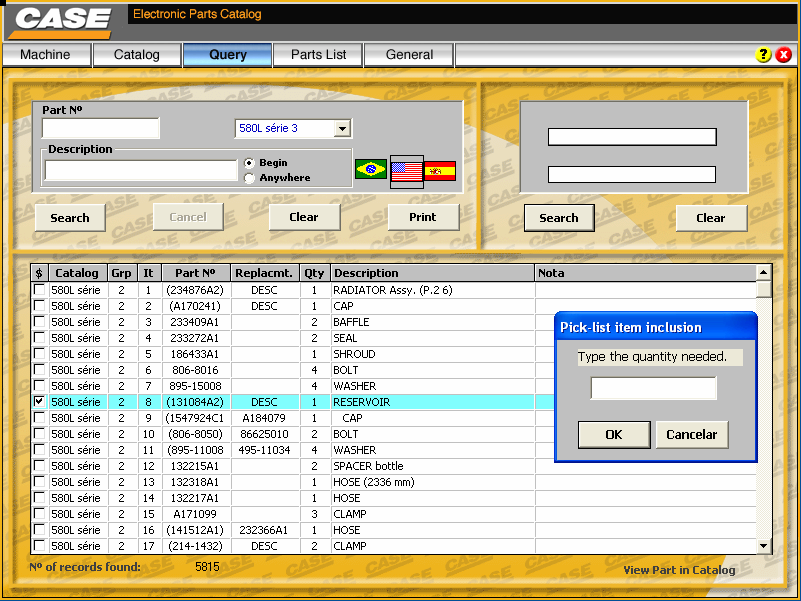Close the catalog with the red X icon
Screen dimensions: 801x601
pyautogui.click(x=783, y=55)
